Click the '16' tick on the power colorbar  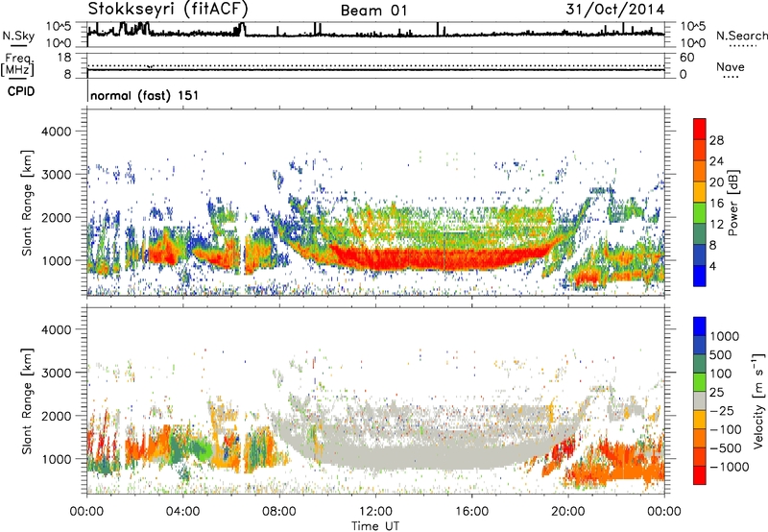[x=716, y=204]
